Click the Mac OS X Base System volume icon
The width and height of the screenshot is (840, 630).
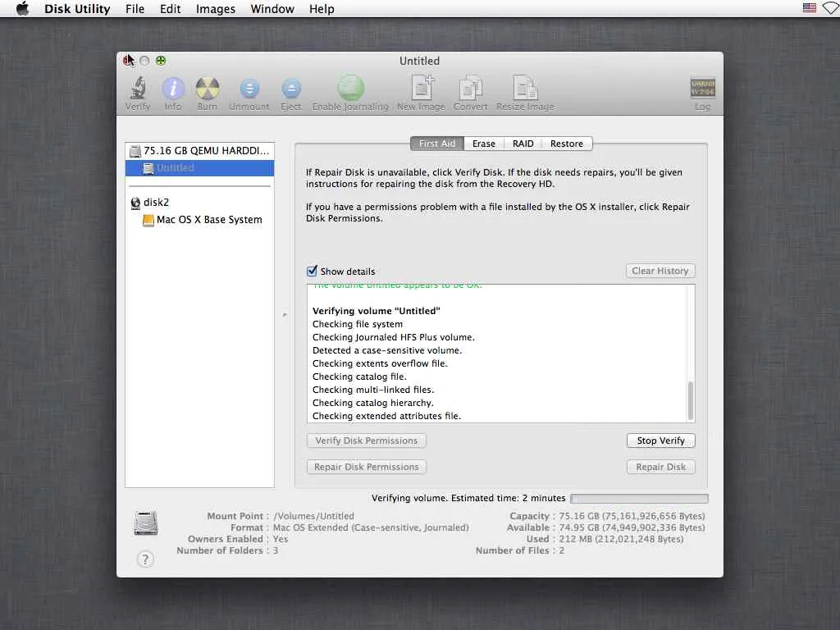click(148, 220)
